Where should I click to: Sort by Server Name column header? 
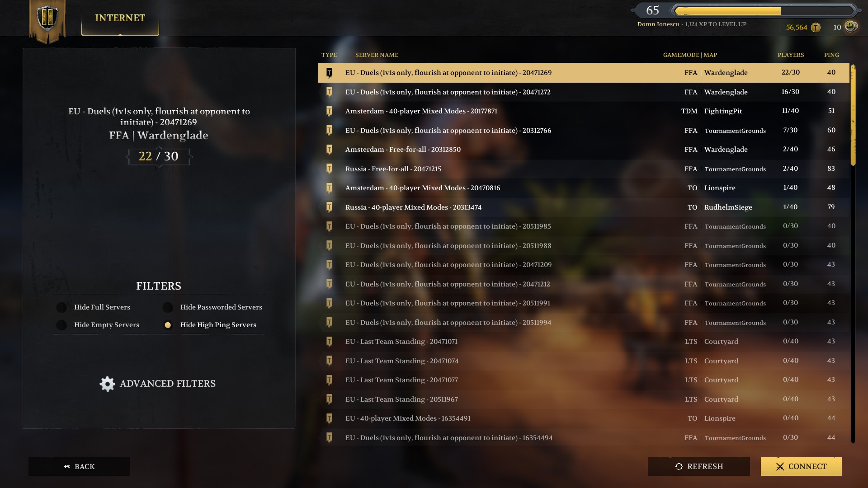377,55
